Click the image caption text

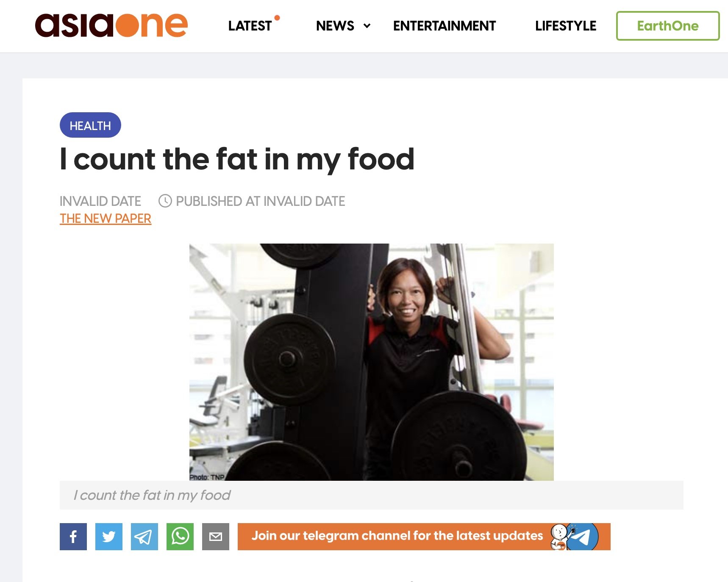[152, 495]
